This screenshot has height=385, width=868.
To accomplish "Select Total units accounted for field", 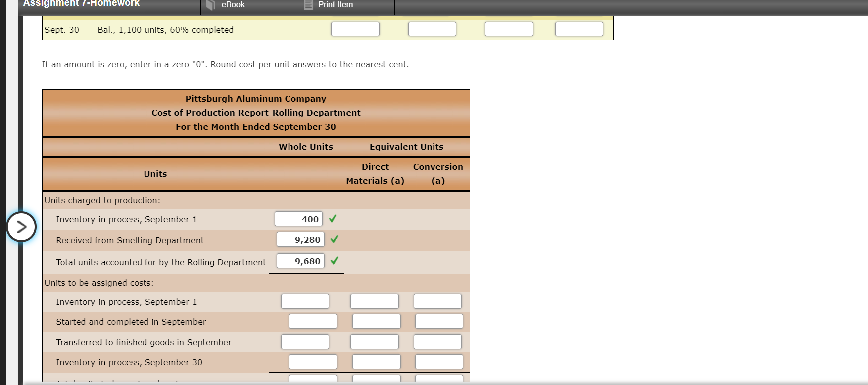I will pyautogui.click(x=300, y=261).
